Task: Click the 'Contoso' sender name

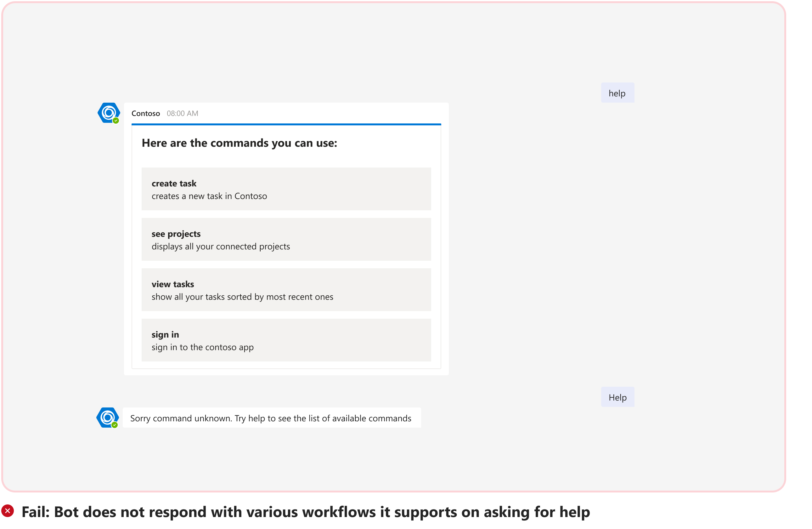Action: click(146, 113)
